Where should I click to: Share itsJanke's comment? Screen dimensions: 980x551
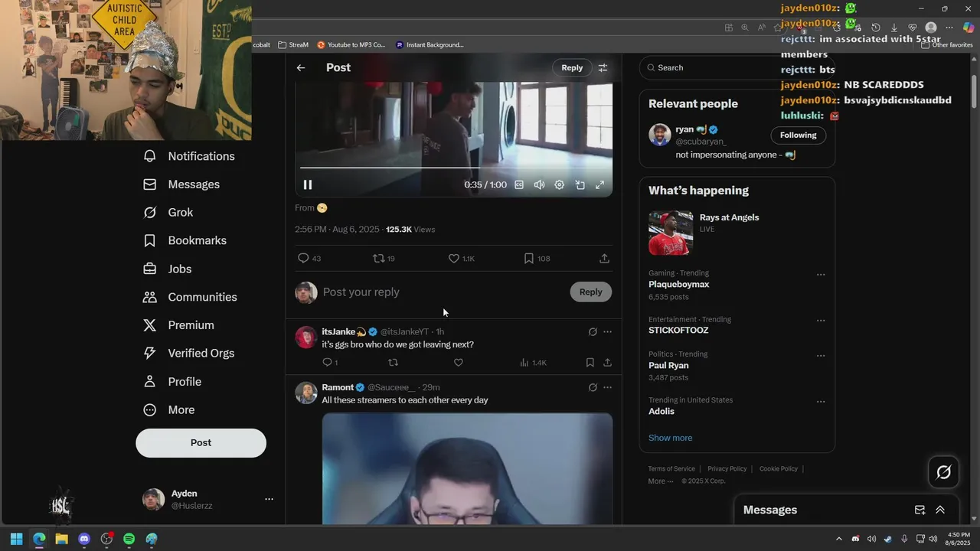tap(607, 363)
